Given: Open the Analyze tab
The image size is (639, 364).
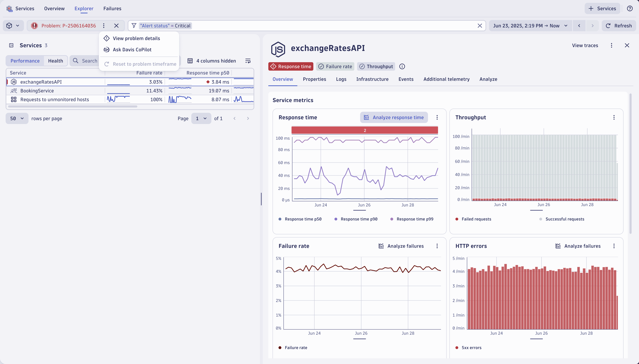Looking at the screenshot, I should [x=488, y=79].
